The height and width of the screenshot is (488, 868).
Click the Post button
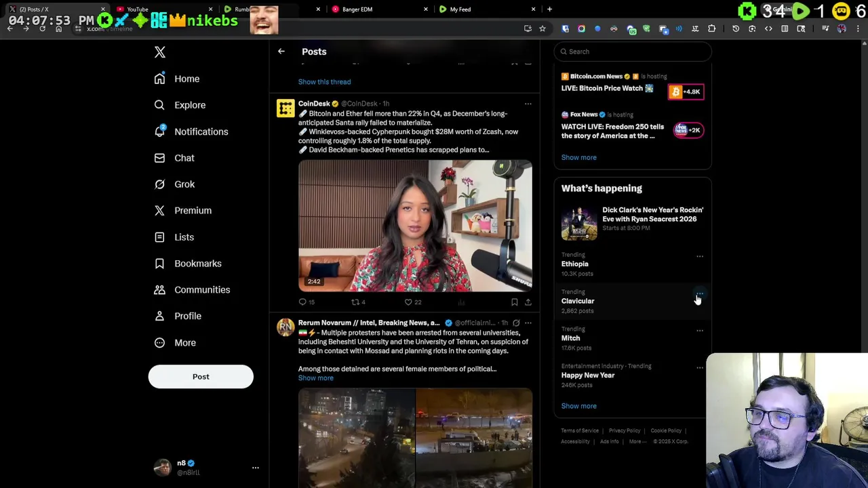coord(201,377)
